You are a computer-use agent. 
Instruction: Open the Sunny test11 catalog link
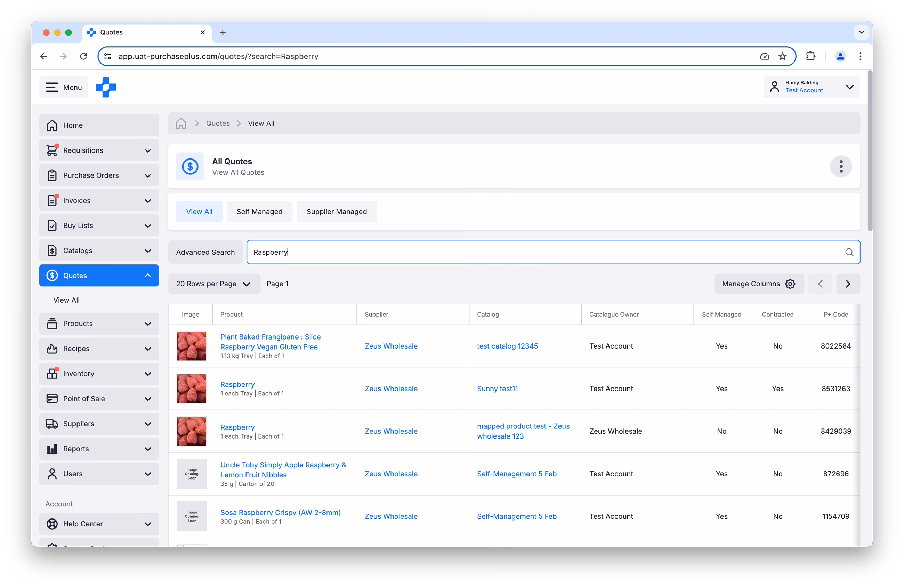[498, 388]
